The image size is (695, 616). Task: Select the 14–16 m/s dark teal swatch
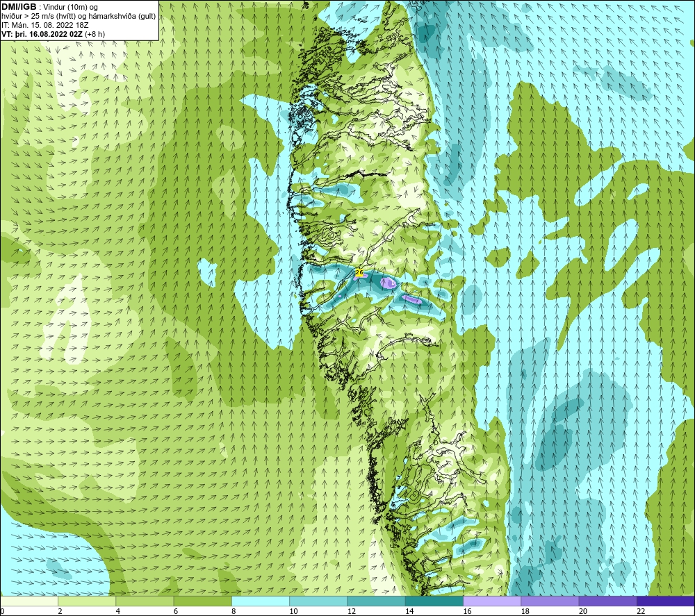(434, 601)
